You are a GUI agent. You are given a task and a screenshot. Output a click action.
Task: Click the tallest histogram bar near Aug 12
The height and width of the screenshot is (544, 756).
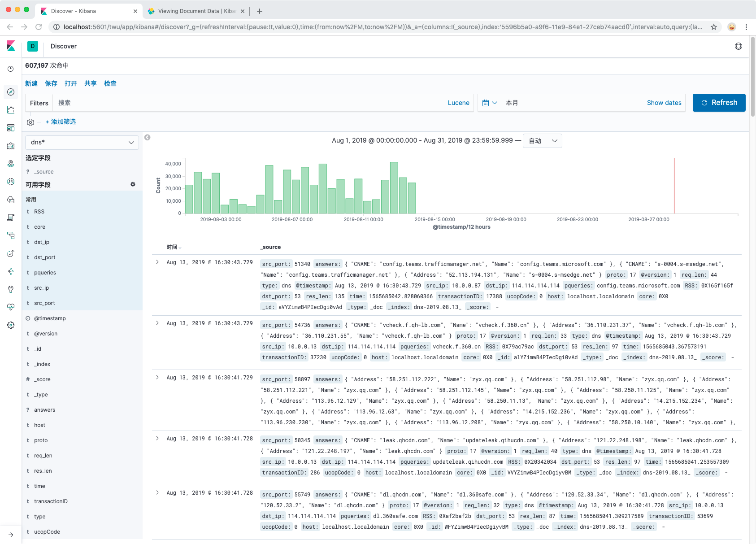tap(394, 187)
